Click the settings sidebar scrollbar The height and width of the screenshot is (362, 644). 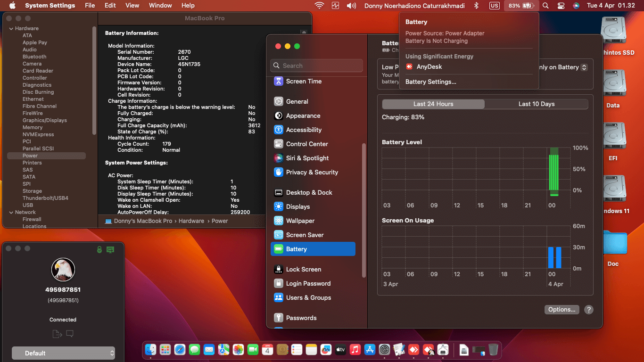coord(363,210)
